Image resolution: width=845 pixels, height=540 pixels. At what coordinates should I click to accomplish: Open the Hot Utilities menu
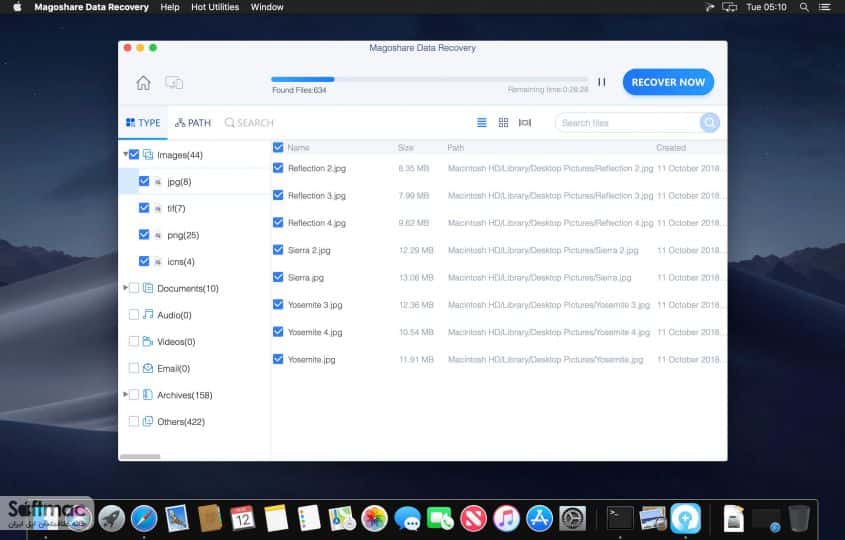point(215,7)
